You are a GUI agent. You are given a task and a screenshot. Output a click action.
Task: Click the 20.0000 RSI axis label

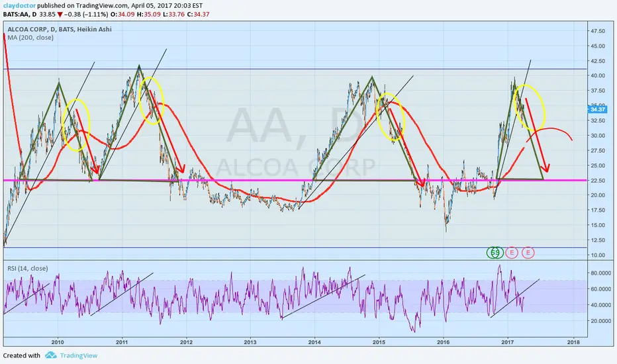coord(600,321)
